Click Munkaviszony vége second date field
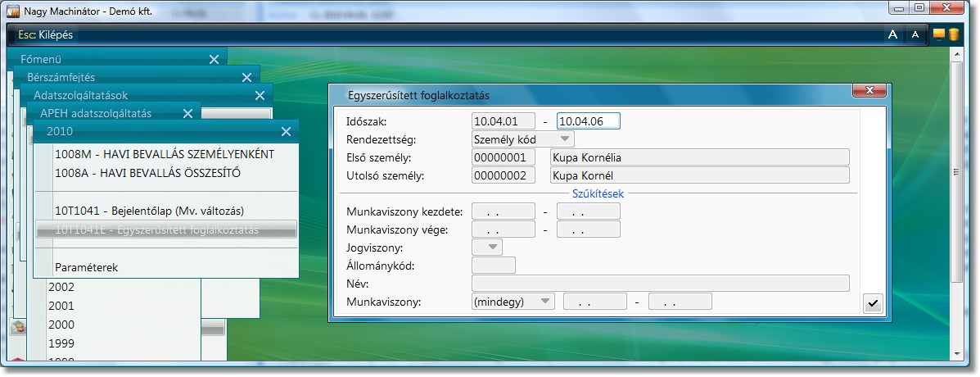Viewport: 980px width, 377px height. (x=589, y=229)
